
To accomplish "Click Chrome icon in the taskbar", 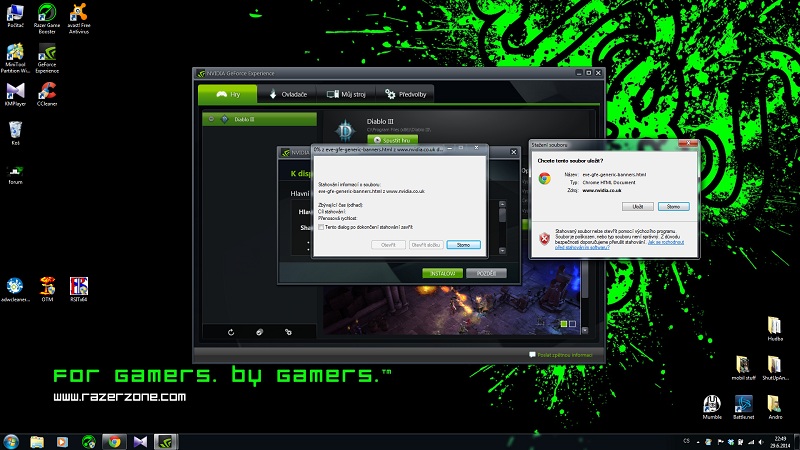I will click(114, 441).
